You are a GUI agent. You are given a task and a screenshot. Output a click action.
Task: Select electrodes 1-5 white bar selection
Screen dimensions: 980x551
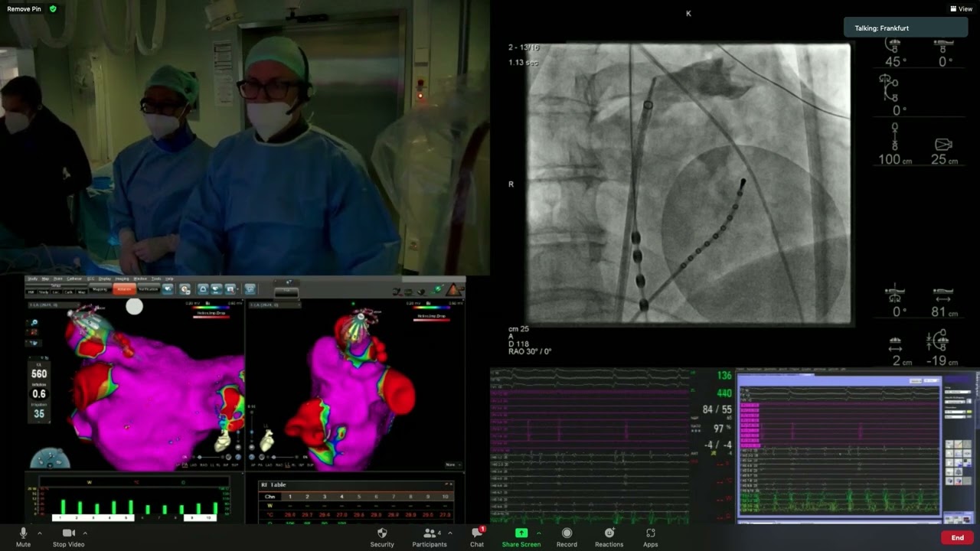click(93, 518)
